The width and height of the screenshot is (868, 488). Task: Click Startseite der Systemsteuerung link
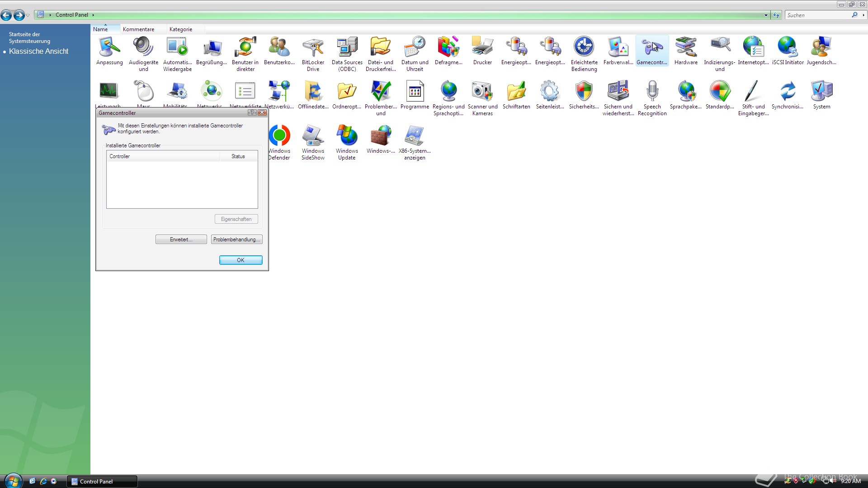point(29,38)
